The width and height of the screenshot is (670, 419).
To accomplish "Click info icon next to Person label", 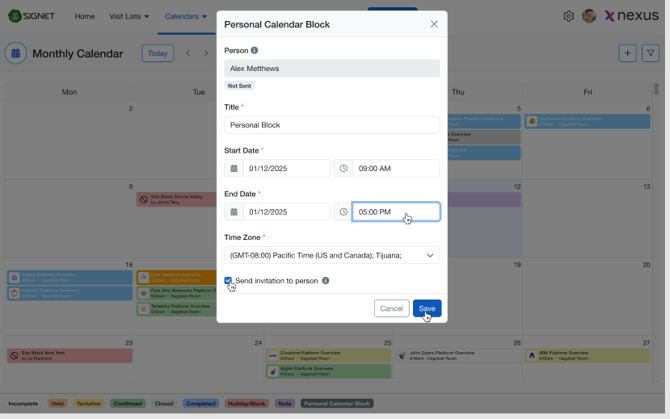I will [x=254, y=50].
